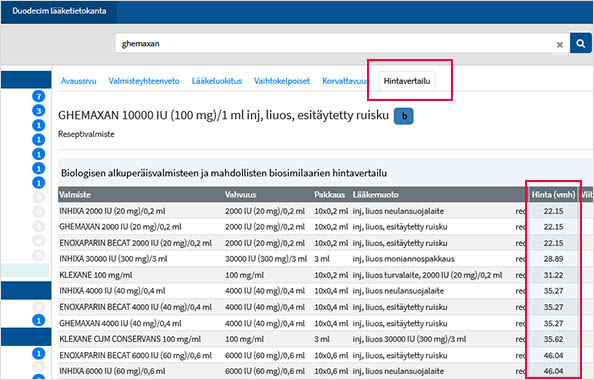
Task: Click 'inj, liuos turvalaite, 2000 IU' cell
Action: [x=427, y=275]
